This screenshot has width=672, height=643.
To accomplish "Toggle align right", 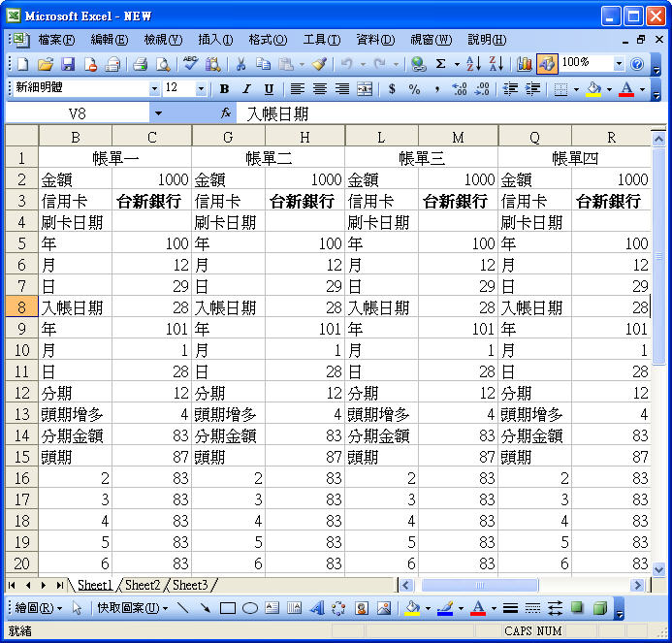I will point(342,89).
